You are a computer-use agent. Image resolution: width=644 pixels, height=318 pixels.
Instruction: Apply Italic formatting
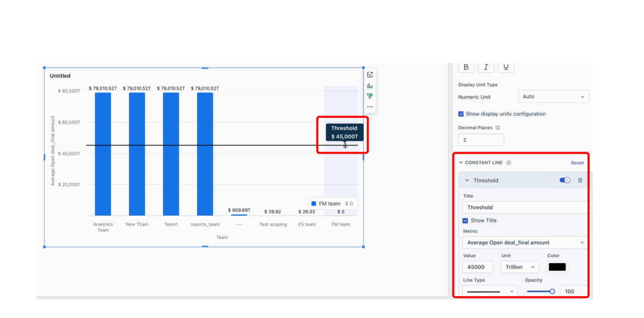[486, 67]
